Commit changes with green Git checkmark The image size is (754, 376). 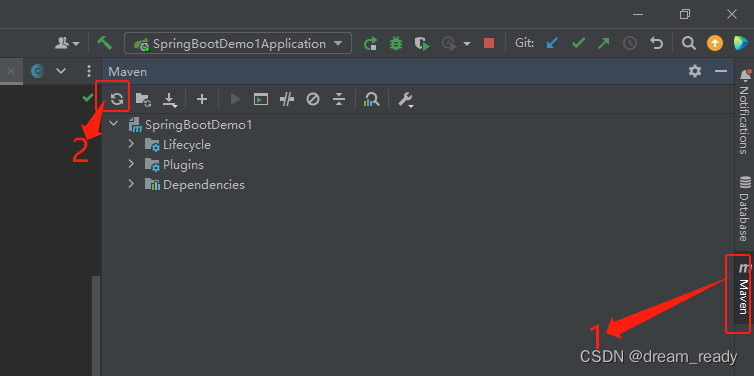click(578, 43)
